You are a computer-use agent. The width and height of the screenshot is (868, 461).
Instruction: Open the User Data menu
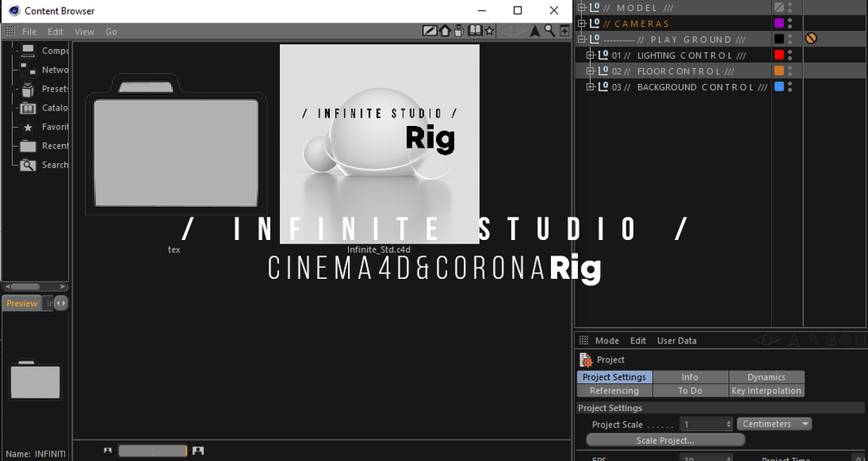point(676,340)
